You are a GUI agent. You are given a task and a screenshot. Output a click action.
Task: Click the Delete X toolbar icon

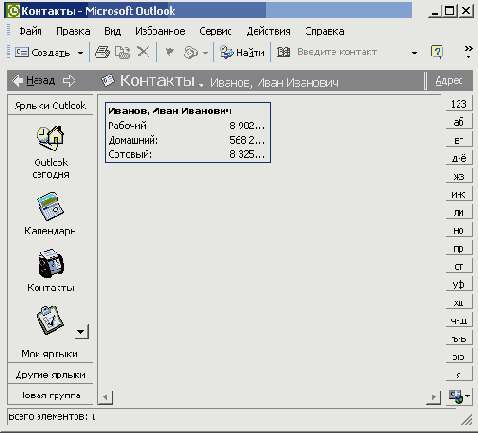pos(143,52)
